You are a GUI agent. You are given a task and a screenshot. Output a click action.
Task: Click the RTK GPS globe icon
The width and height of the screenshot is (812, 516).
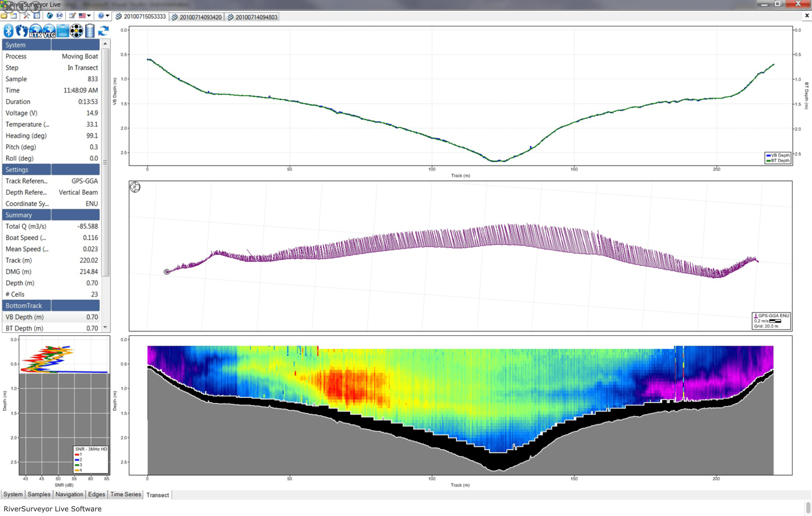(36, 31)
